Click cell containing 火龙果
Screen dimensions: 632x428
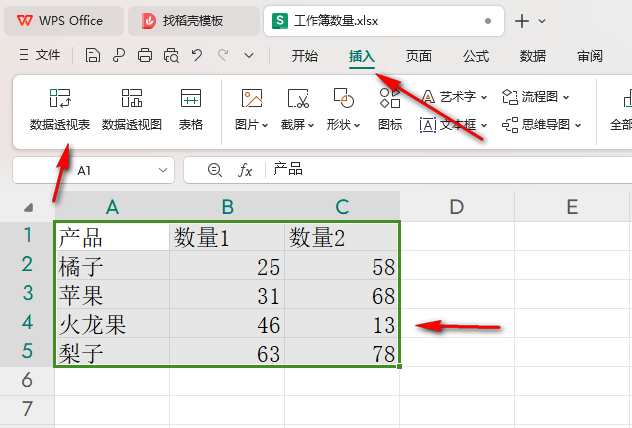tap(112, 323)
